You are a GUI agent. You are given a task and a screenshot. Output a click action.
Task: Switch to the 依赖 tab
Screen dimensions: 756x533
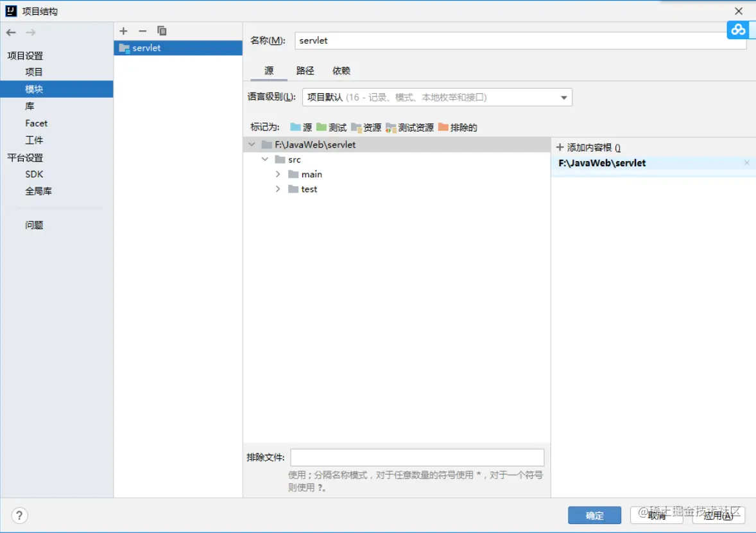(341, 71)
